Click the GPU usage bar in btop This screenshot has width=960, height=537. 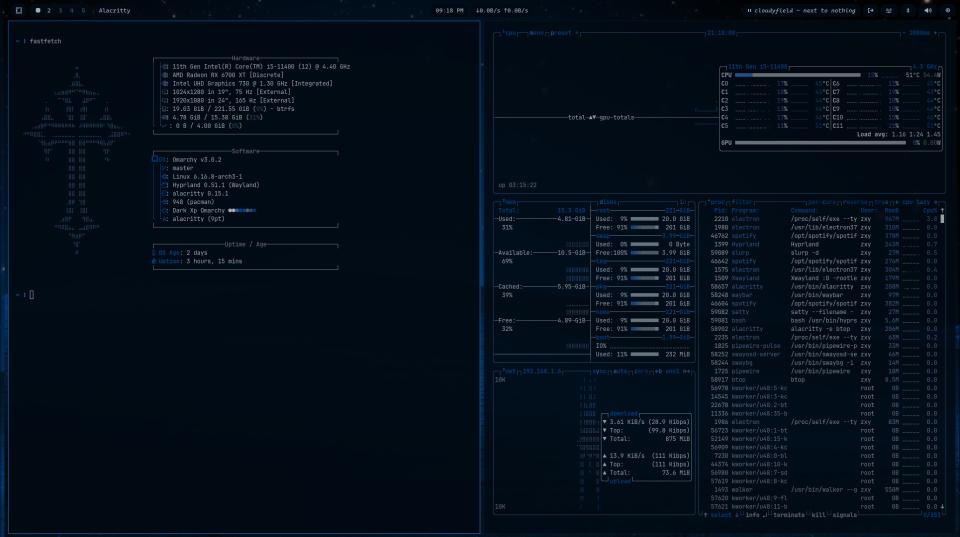click(820, 143)
